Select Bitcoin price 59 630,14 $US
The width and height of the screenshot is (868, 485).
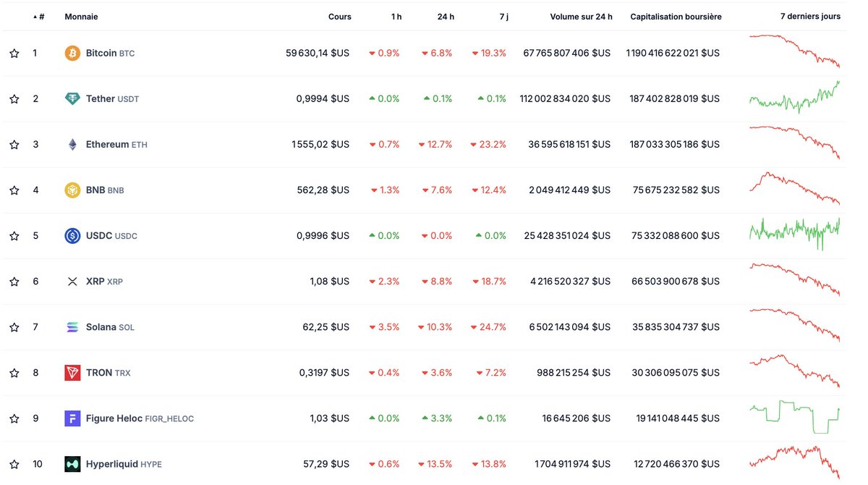[318, 54]
